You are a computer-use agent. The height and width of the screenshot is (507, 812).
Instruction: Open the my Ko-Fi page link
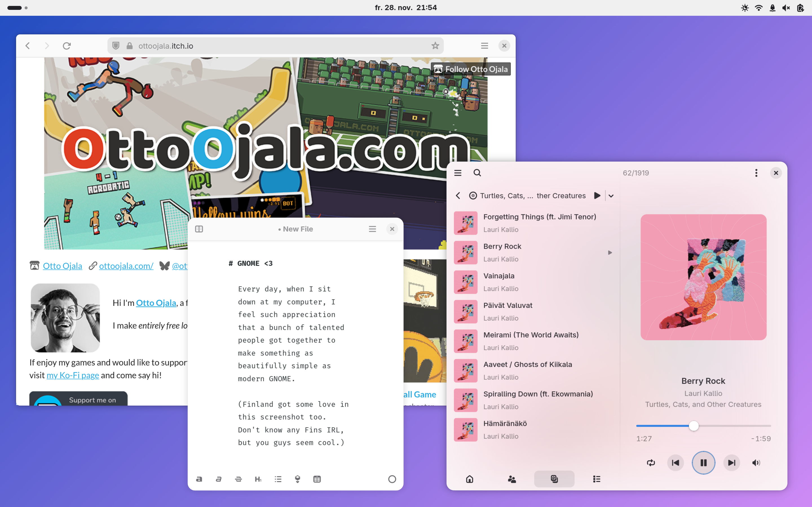click(73, 375)
